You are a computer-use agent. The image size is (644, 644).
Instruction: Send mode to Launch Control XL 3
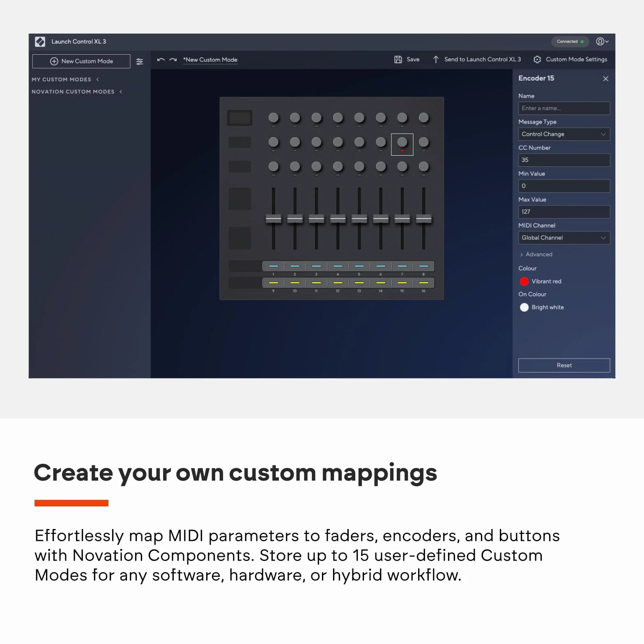[477, 60]
